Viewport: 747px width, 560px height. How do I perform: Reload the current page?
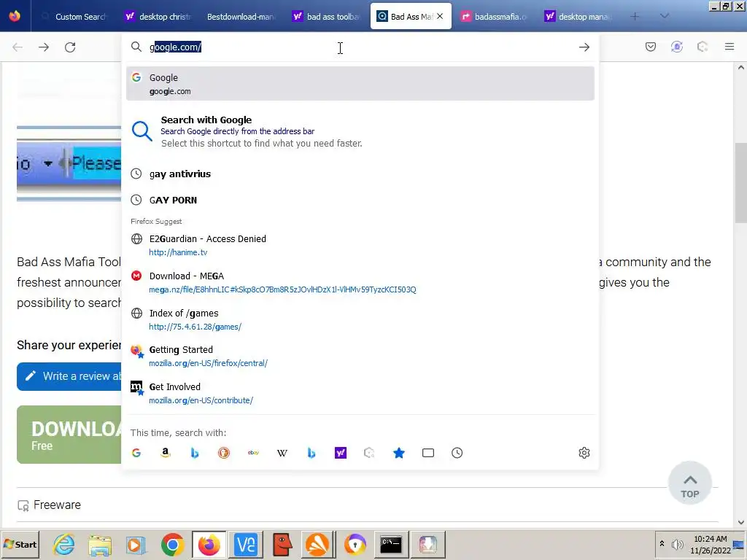point(70,47)
